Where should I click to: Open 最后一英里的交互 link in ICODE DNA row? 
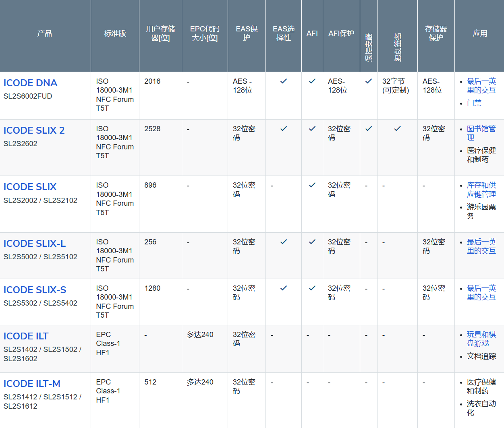481,86
